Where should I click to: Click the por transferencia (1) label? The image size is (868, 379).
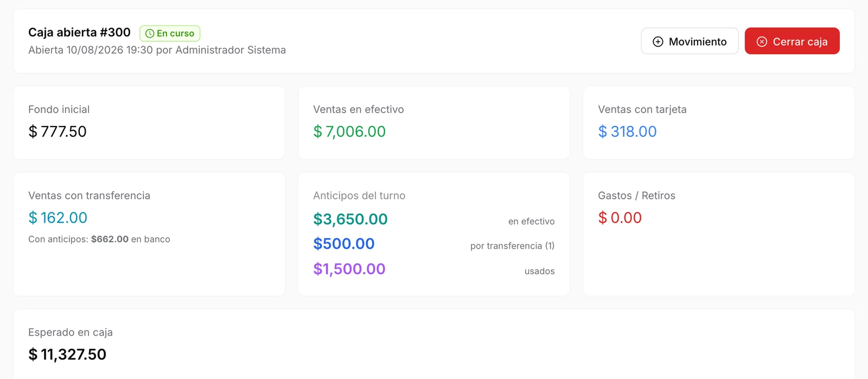512,246
